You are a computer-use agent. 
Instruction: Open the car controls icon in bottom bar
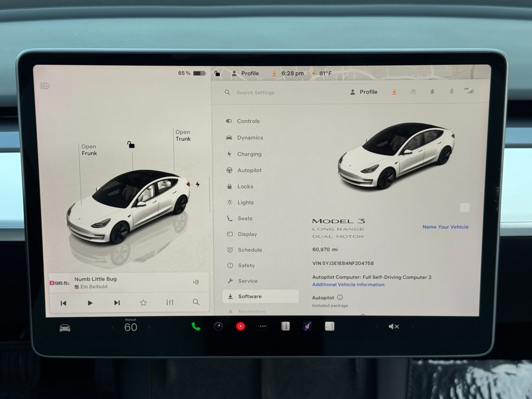coord(65,328)
